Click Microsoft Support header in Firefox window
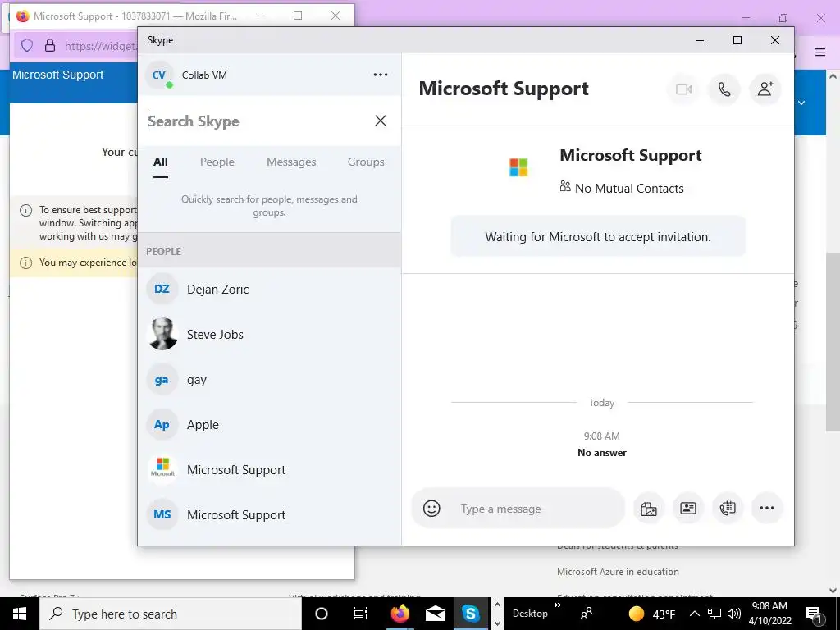Image resolution: width=840 pixels, height=630 pixels. pyautogui.click(x=58, y=75)
